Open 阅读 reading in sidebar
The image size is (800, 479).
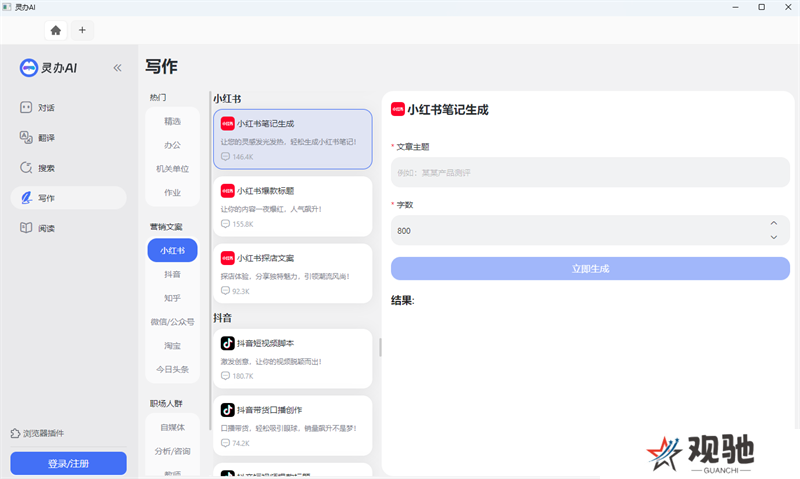[68, 228]
